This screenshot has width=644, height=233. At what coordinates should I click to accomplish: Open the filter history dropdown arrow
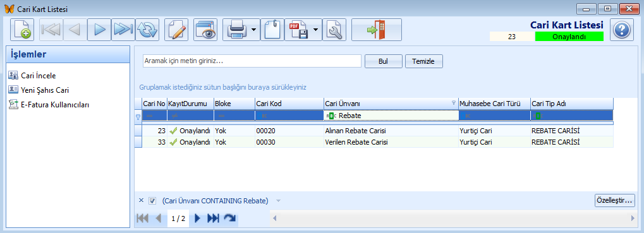[278, 201]
